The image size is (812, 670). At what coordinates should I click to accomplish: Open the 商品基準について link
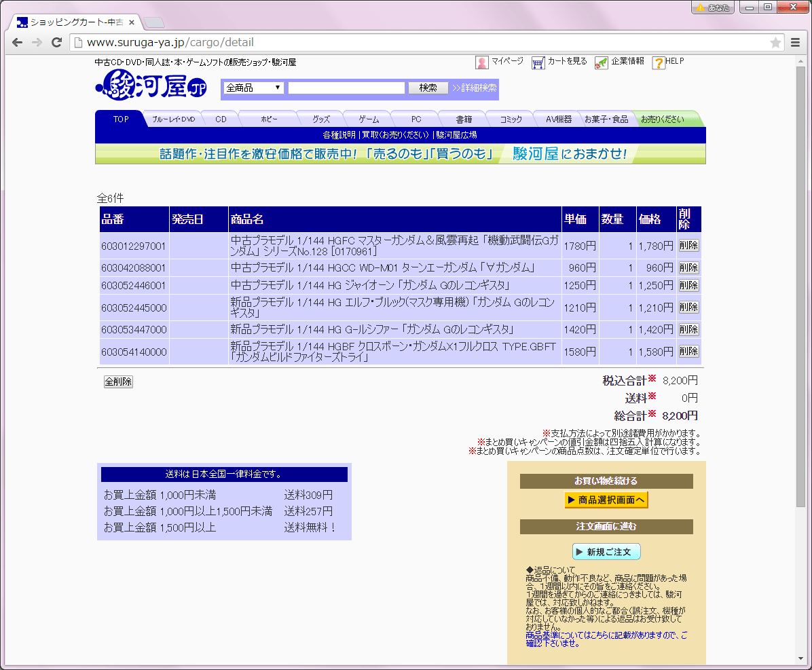coord(606,639)
